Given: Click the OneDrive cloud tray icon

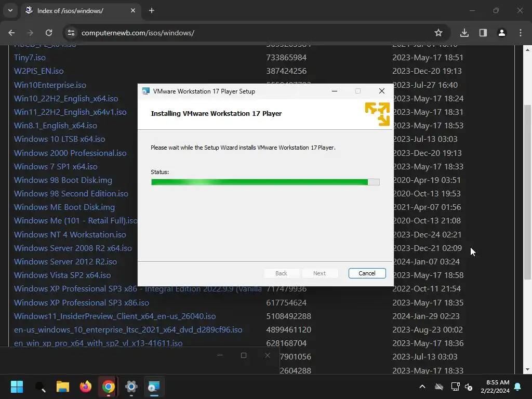Looking at the screenshot, I should pos(439,387).
